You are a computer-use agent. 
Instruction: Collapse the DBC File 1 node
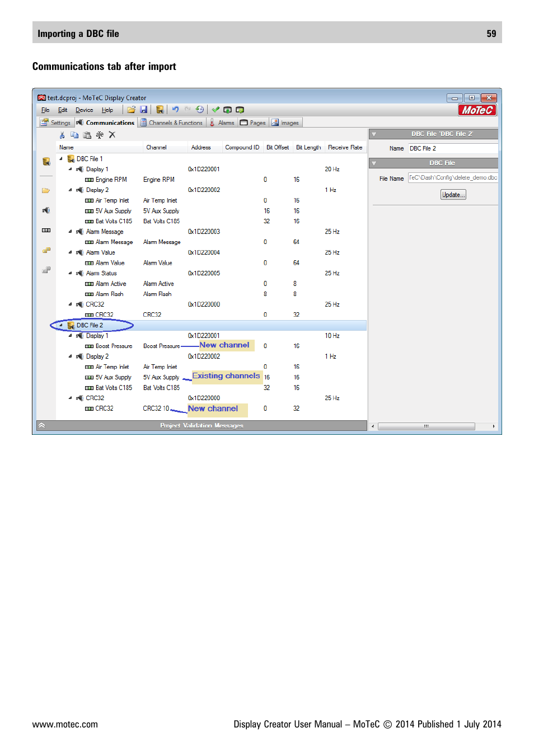point(61,158)
